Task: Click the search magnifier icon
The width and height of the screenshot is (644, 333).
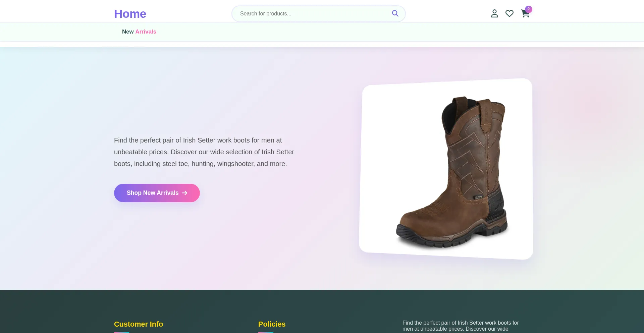Action: [395, 13]
